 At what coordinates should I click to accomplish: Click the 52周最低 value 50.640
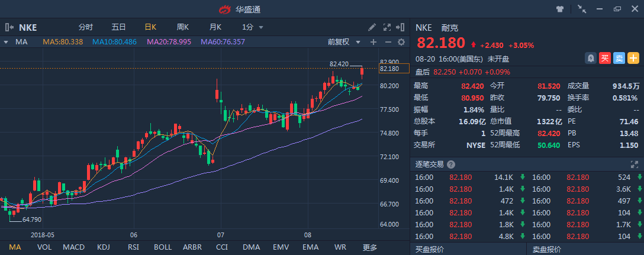click(x=549, y=145)
